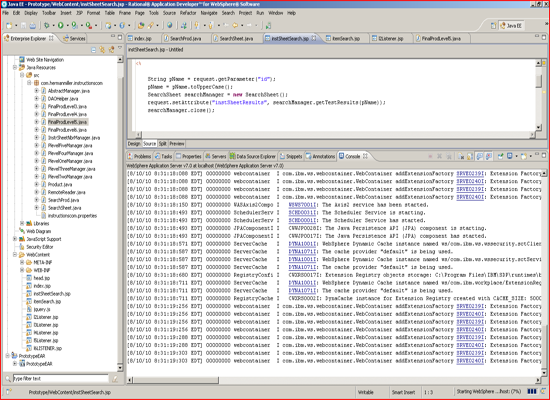550x400 pixels.
Task: Open the Navigate menu
Action: coord(209,13)
